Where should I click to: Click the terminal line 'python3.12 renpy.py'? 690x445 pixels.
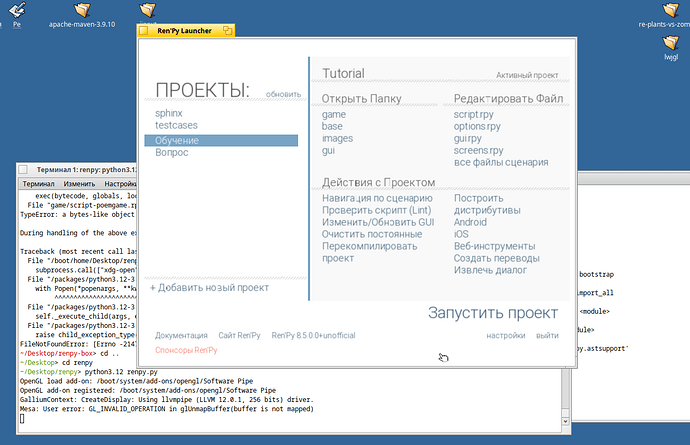121,372
